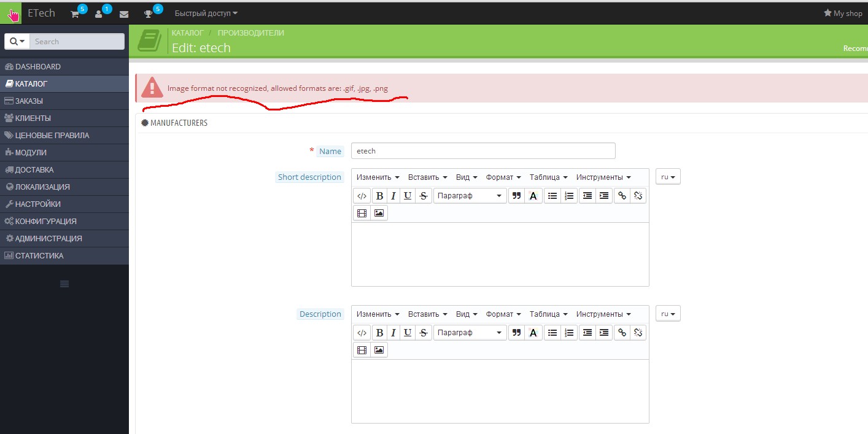
Task: Toggle underline in Short description editor
Action: point(408,196)
